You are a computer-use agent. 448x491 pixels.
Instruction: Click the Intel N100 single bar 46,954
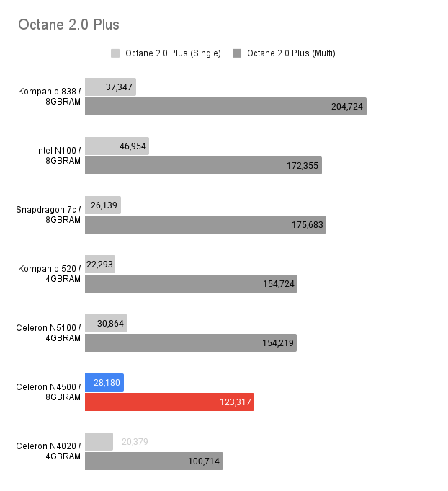pyautogui.click(x=117, y=146)
